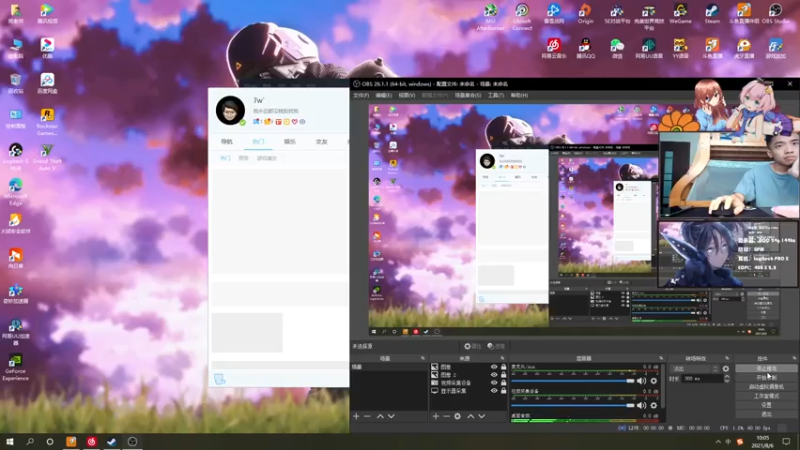Open OBS Studio desktop shortcut
This screenshot has width=800, height=450.
coord(775,13)
